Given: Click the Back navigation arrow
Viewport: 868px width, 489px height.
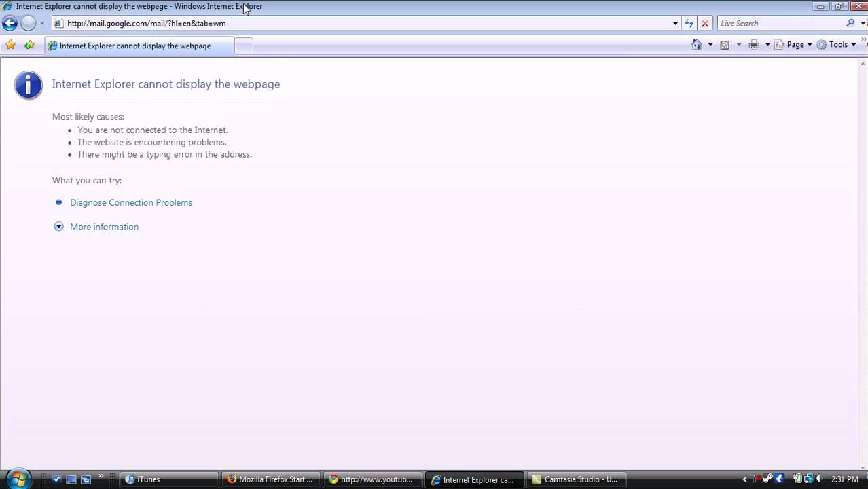Looking at the screenshot, I should (x=10, y=23).
